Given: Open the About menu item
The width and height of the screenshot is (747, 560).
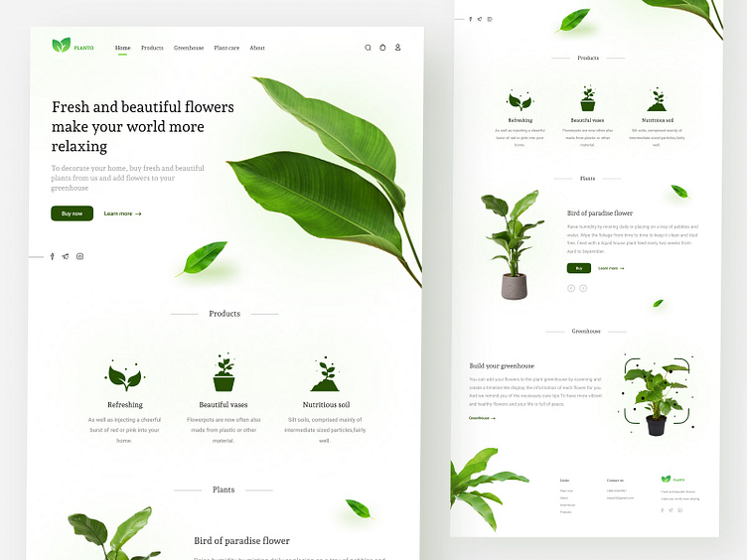Looking at the screenshot, I should (257, 48).
